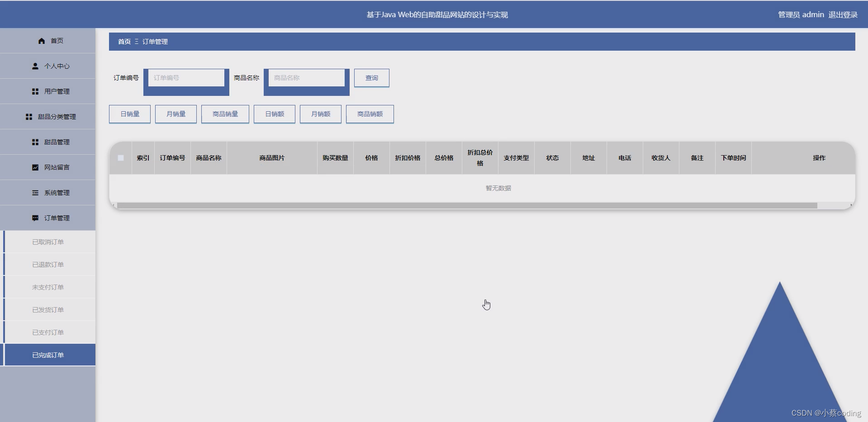Image resolution: width=868 pixels, height=422 pixels.
Task: Click the 查询 button
Action: [372, 78]
